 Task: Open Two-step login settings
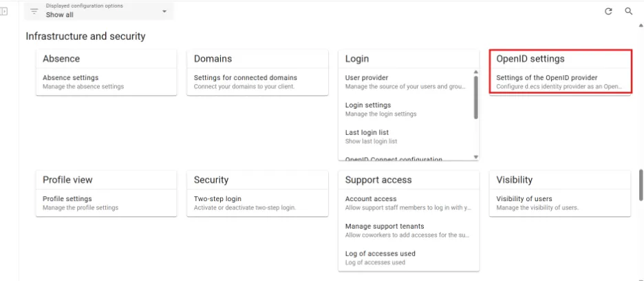[x=257, y=203]
